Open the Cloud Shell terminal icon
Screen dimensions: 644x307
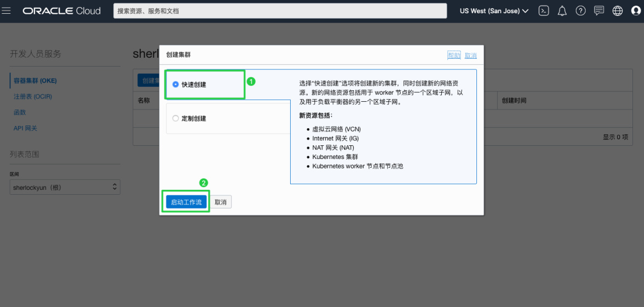coord(544,11)
